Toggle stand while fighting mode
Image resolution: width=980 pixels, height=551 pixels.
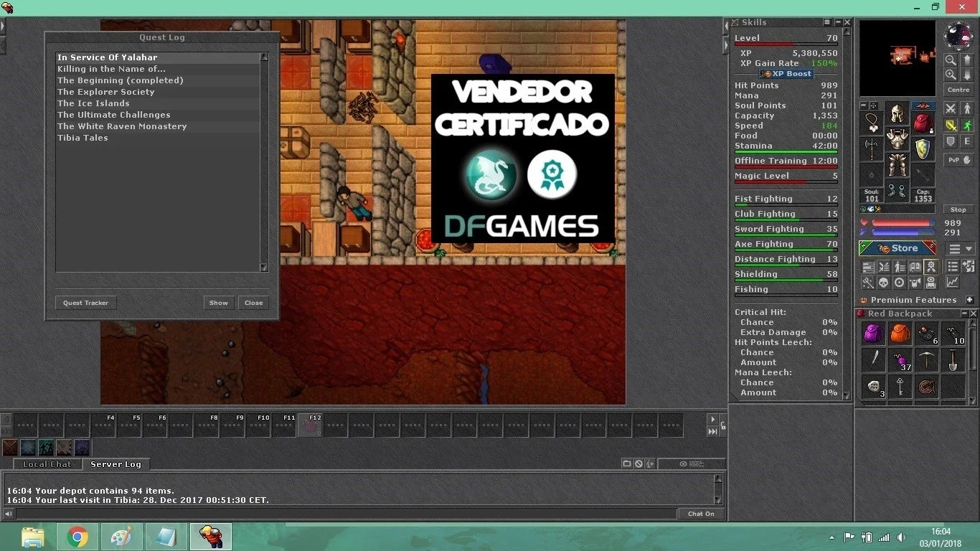[x=967, y=108]
